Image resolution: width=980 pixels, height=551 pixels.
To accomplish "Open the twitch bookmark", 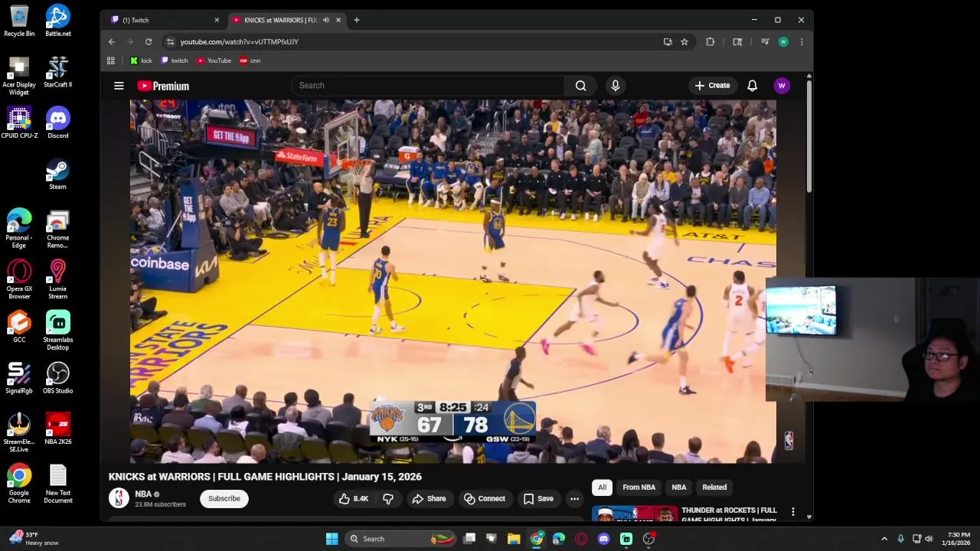I will [175, 60].
